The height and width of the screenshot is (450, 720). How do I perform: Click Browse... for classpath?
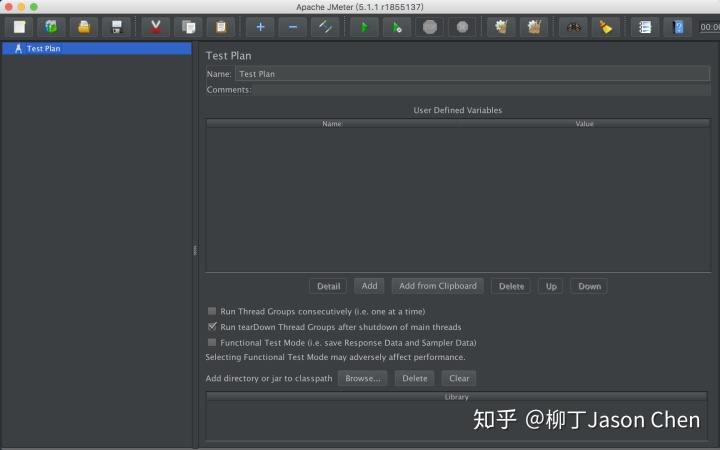coord(362,378)
